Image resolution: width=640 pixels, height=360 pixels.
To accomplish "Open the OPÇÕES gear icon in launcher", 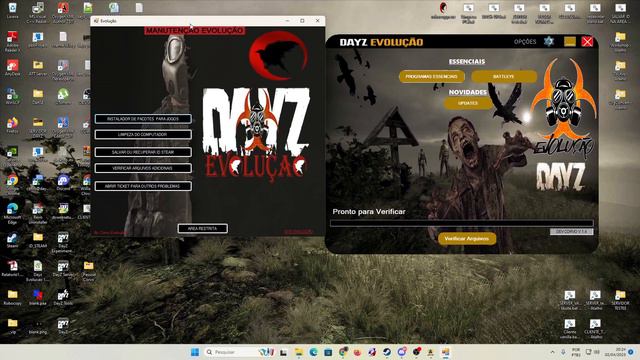I will pyautogui.click(x=549, y=41).
